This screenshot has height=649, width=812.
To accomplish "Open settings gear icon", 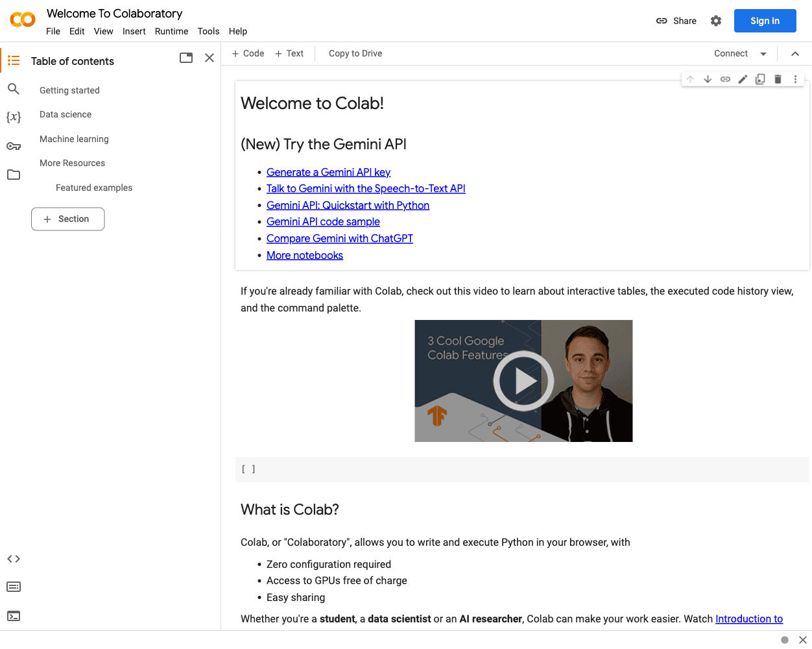I will [x=716, y=21].
